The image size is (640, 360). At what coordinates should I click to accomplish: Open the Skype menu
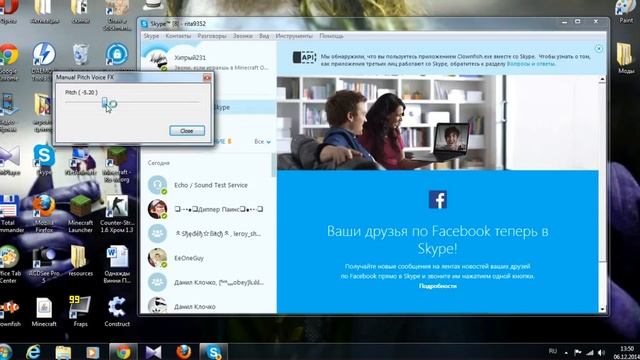tap(151, 36)
